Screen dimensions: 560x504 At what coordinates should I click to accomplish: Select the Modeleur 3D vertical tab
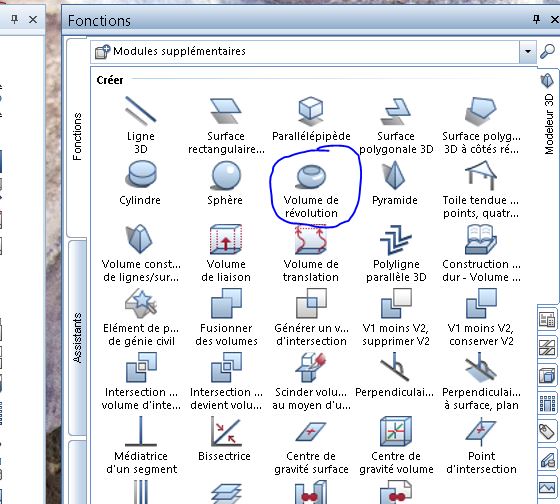pos(549,114)
